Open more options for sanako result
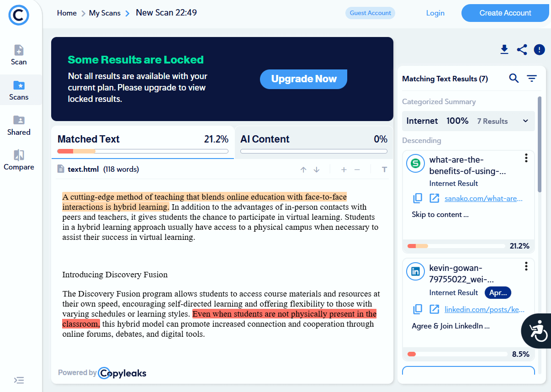 (x=526, y=158)
